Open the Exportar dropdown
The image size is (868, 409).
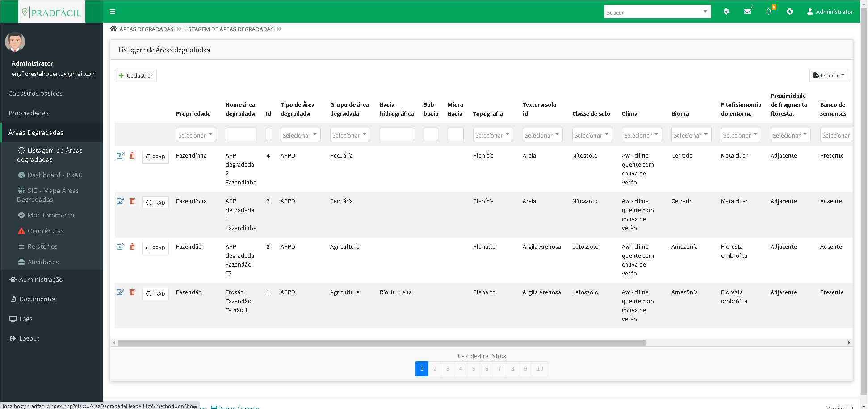[x=828, y=75]
